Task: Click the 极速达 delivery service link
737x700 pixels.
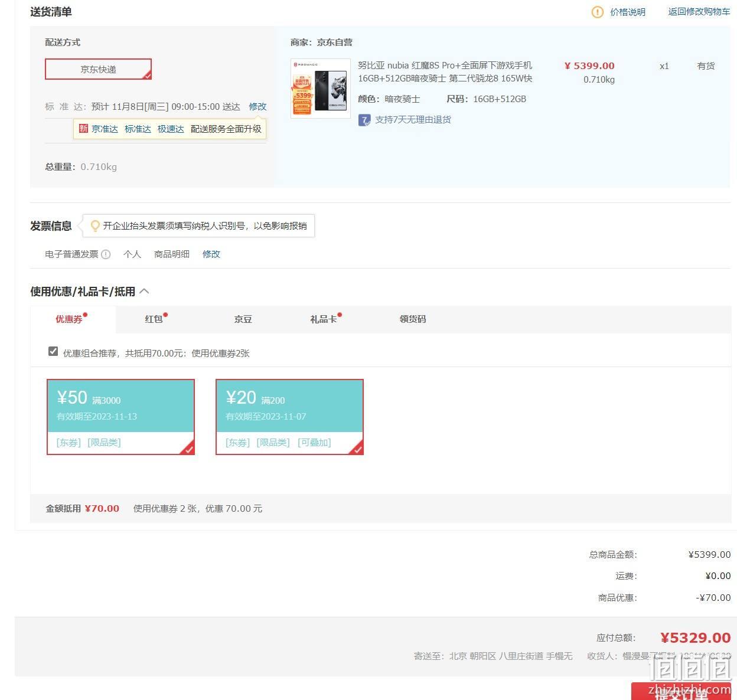Action: [x=171, y=129]
